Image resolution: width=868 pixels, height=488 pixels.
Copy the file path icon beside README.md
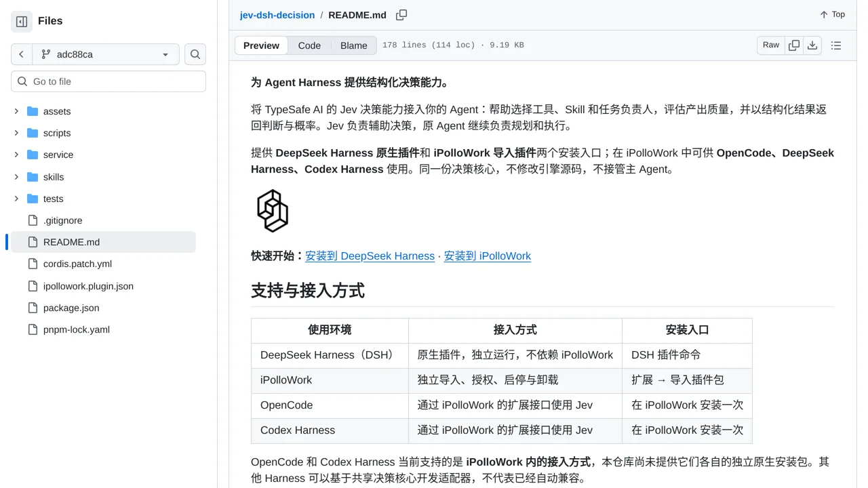click(x=401, y=15)
